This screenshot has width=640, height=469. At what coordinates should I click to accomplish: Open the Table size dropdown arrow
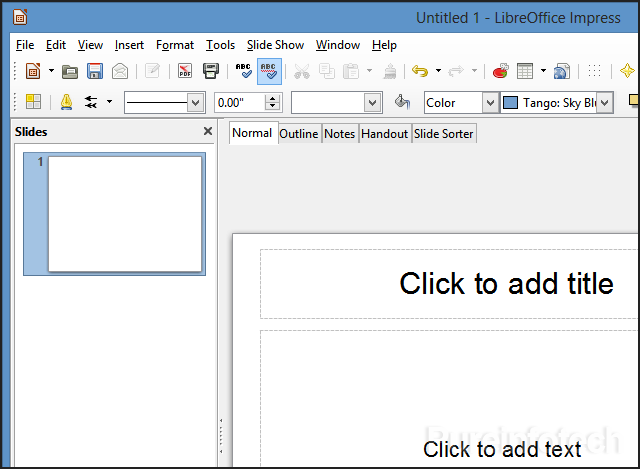(544, 71)
